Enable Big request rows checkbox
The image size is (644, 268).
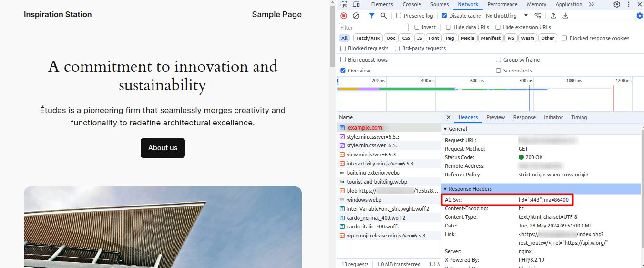(343, 60)
